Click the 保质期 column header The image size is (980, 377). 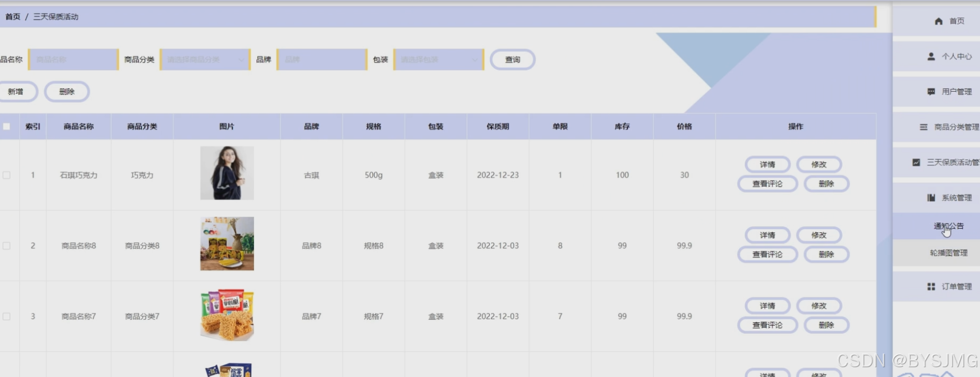coord(498,127)
